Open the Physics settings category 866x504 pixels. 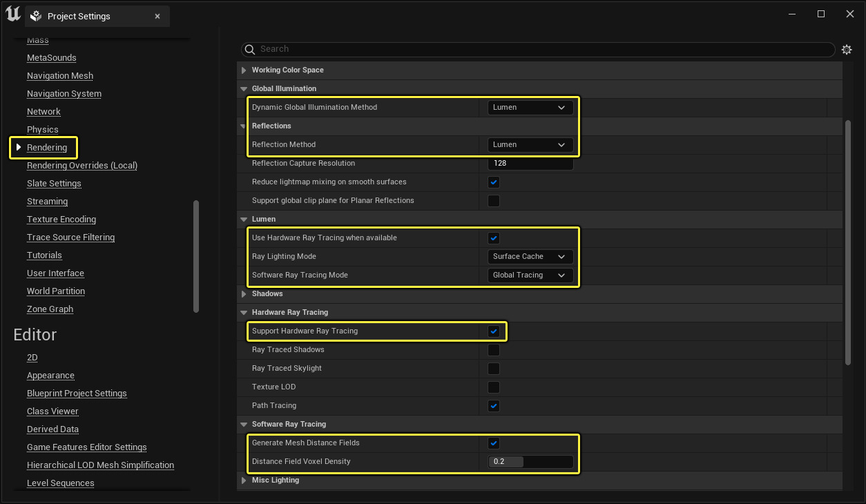tap(42, 129)
